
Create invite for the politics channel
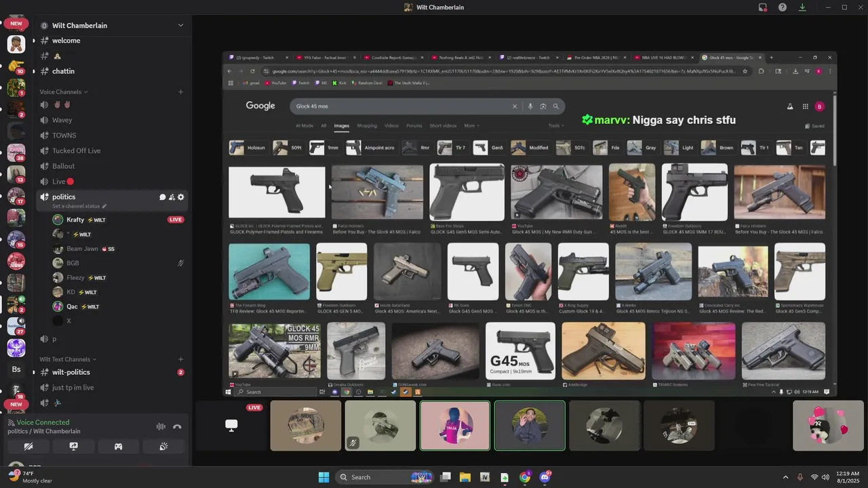[172, 197]
